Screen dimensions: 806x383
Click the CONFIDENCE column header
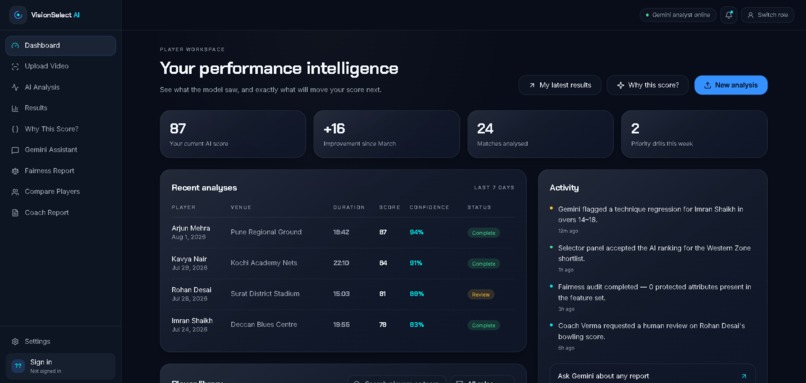click(429, 208)
